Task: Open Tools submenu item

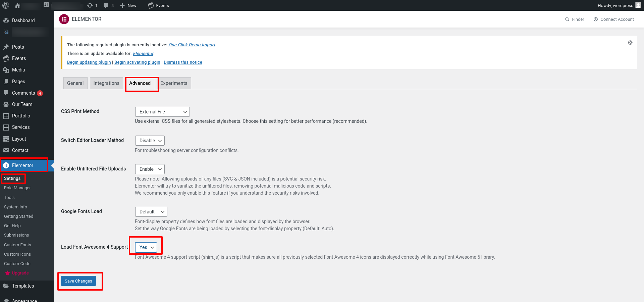Action: (9, 198)
